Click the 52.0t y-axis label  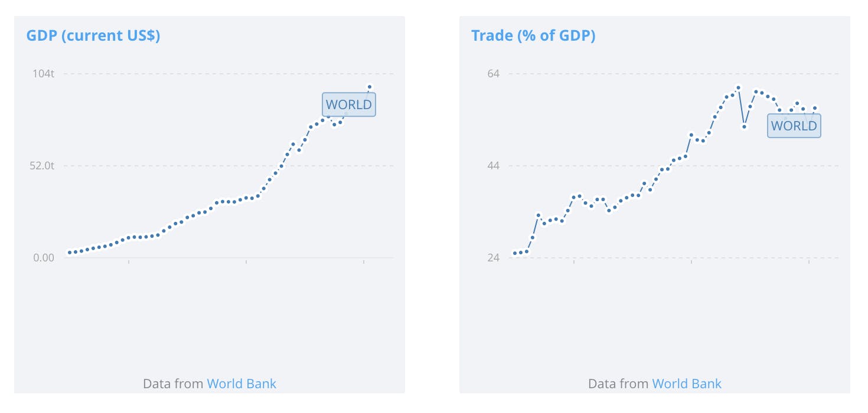pyautogui.click(x=43, y=166)
